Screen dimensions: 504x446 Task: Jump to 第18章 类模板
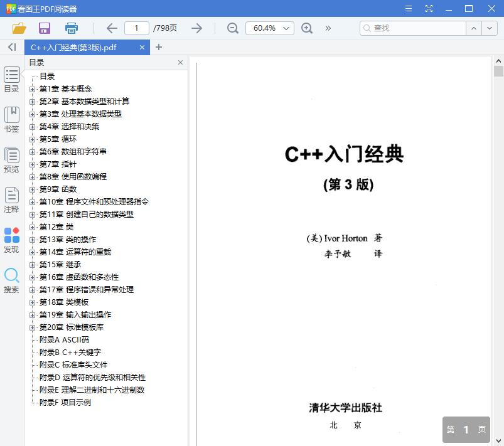pyautogui.click(x=63, y=302)
